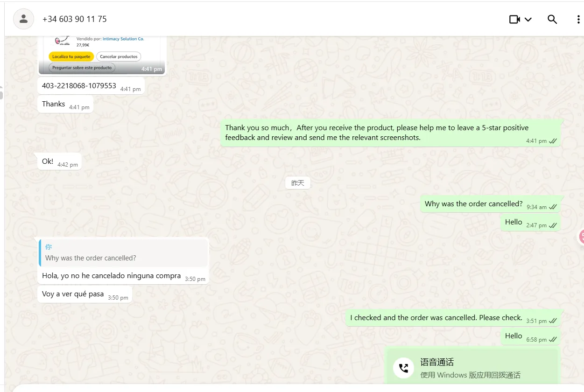Open the three-dot chat menu
The height and width of the screenshot is (392, 584).
pyautogui.click(x=578, y=19)
